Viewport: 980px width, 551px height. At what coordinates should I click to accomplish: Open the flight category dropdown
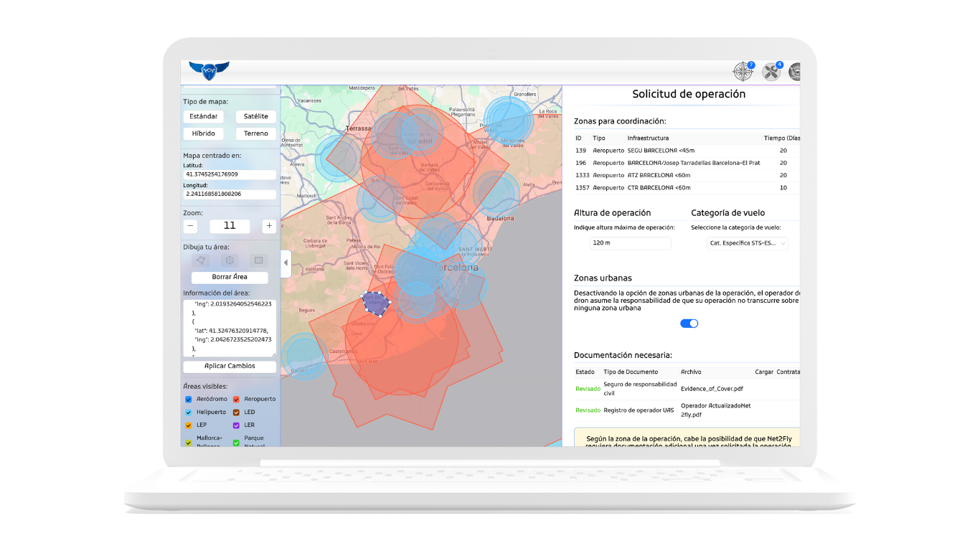748,243
